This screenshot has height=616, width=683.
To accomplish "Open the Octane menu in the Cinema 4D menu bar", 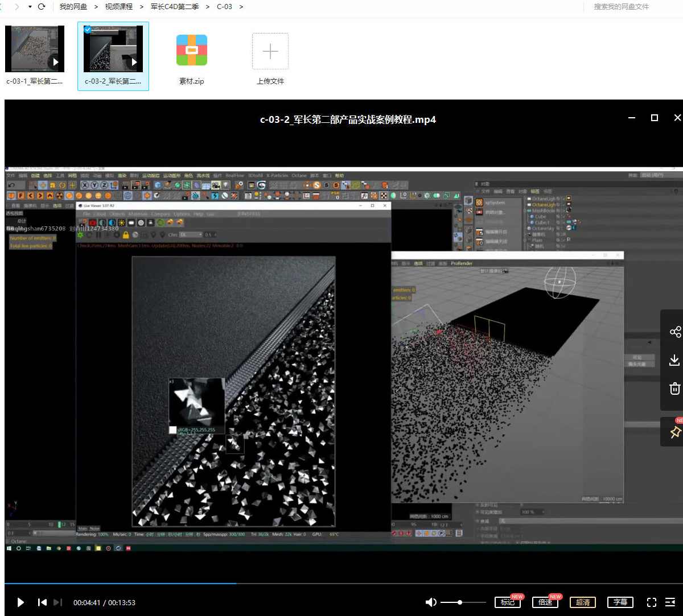I will click(x=298, y=175).
